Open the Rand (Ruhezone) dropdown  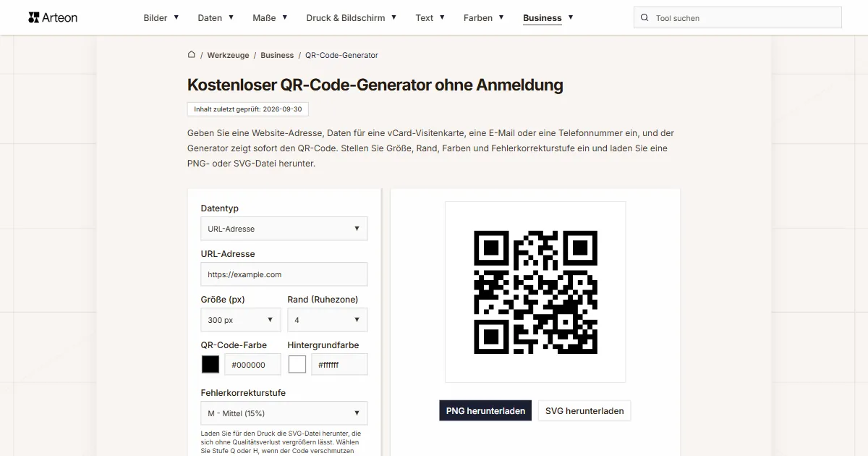tap(328, 320)
